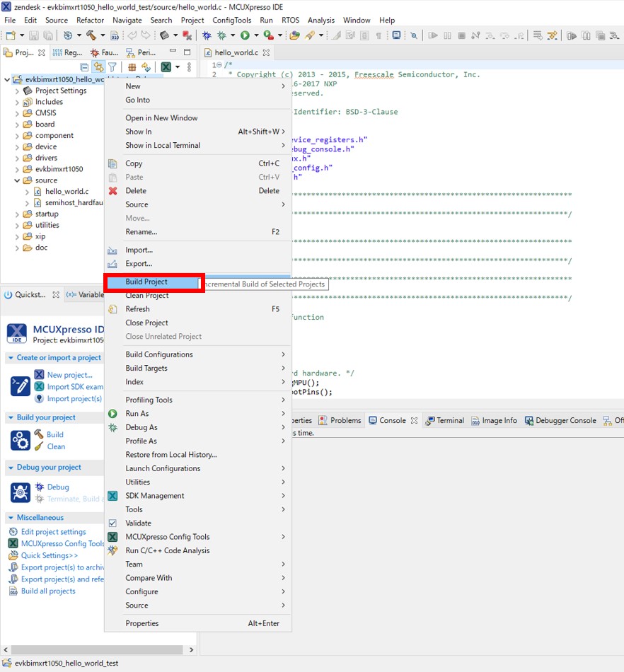624x672 pixels.
Task: Click the Clean broom icon in Quickstart
Action: click(x=39, y=446)
